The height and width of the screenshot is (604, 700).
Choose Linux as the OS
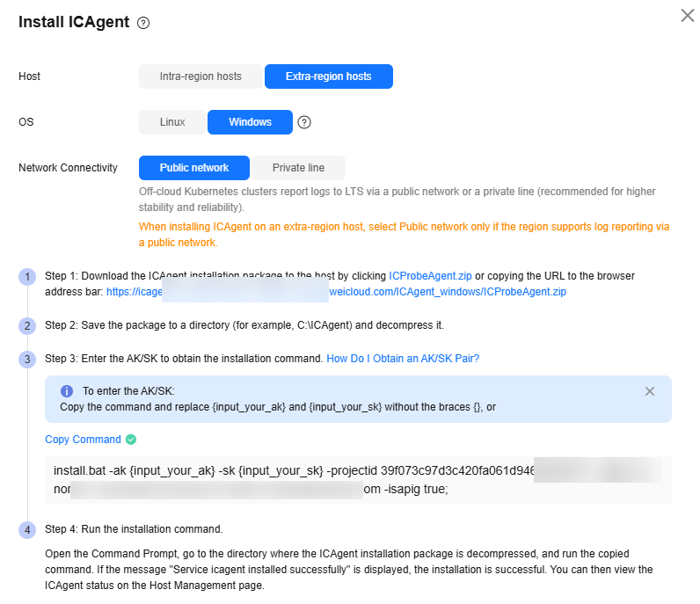pos(172,122)
